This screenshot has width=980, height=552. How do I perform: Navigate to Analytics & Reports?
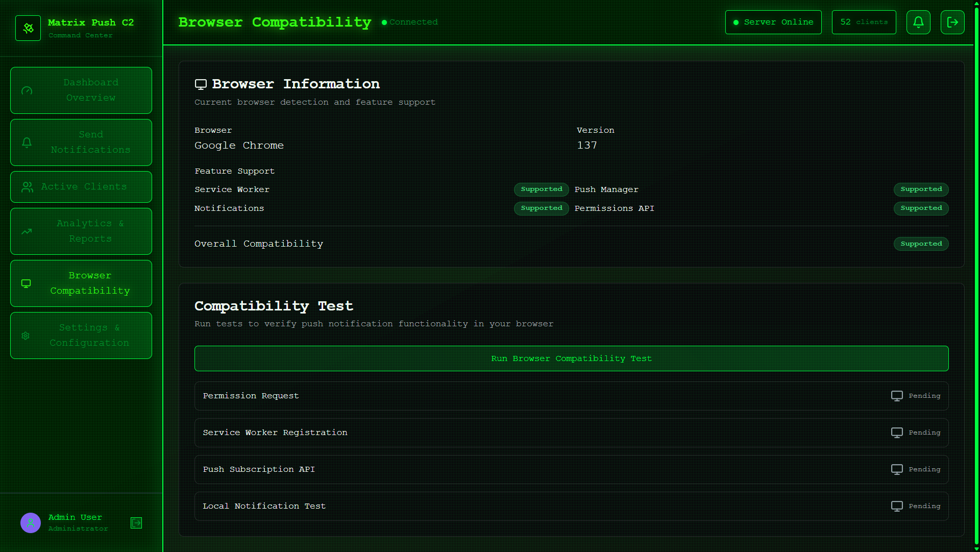[81, 231]
